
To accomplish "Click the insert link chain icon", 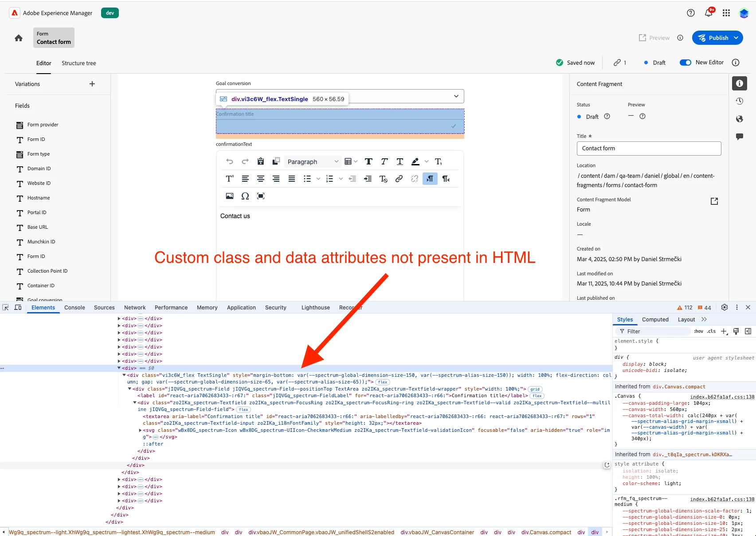I will click(399, 179).
